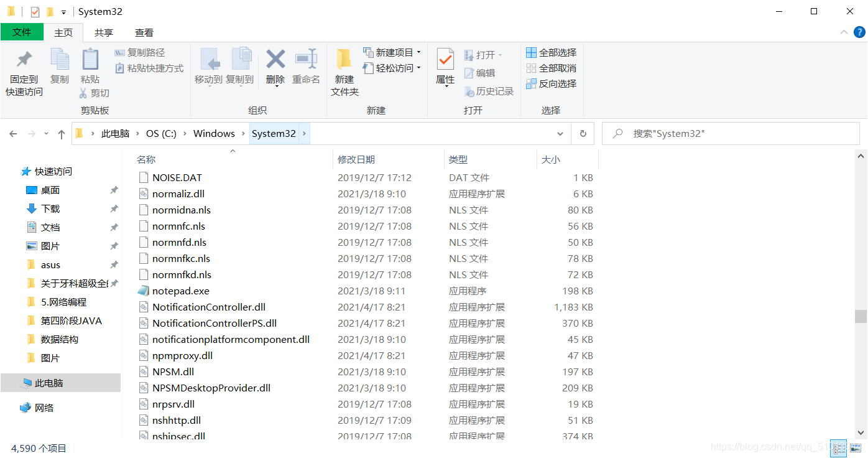The height and width of the screenshot is (458, 868).
Task: Open the New item (新建项目) dropdown
Action: (392, 52)
